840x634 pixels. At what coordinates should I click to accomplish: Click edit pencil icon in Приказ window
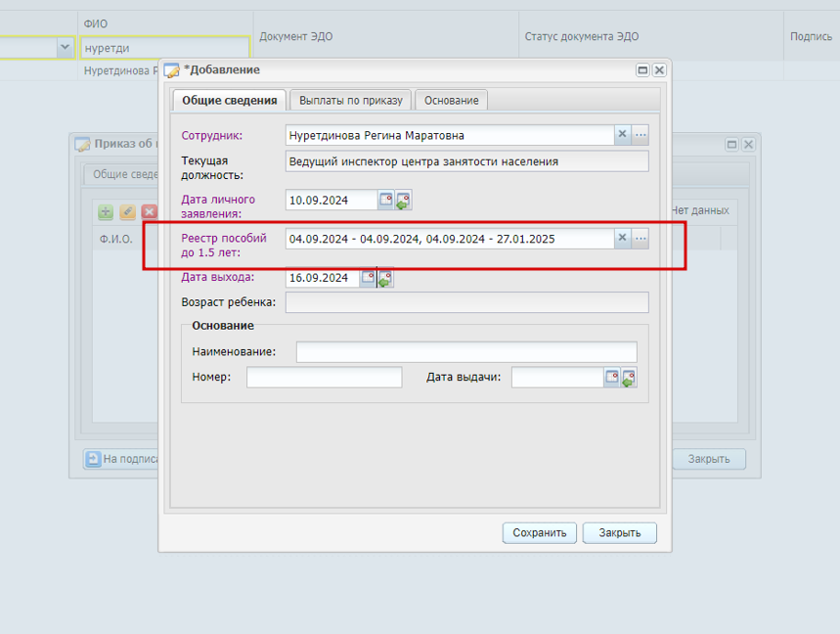[127, 211]
